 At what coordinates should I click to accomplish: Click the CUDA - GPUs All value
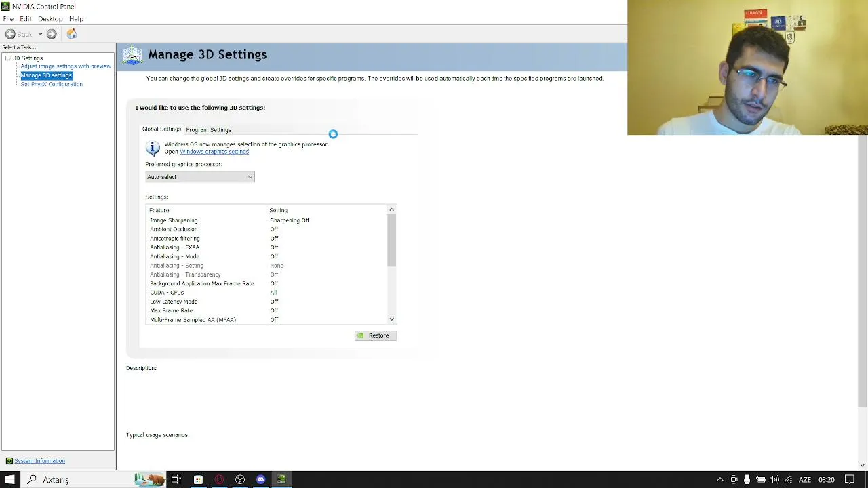(273, 293)
